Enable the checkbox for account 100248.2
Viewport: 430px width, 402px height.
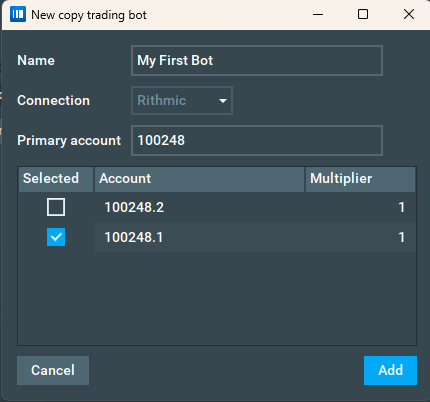coord(56,207)
